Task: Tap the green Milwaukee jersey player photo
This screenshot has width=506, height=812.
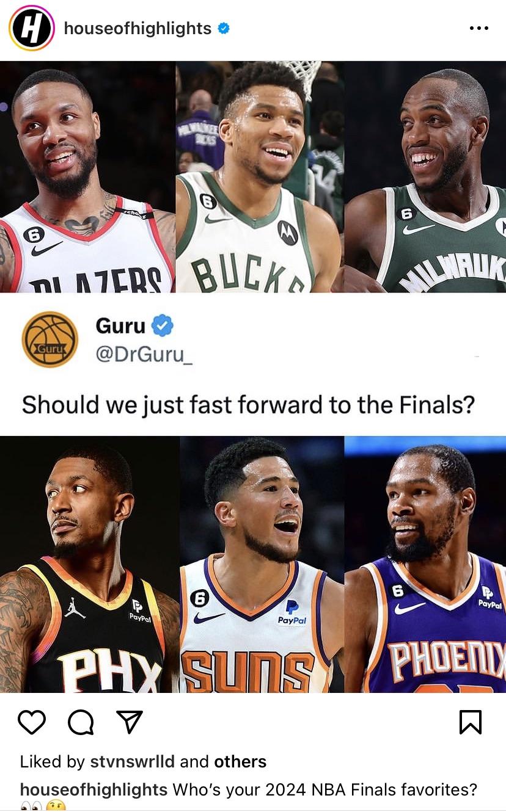Action: coord(425,177)
